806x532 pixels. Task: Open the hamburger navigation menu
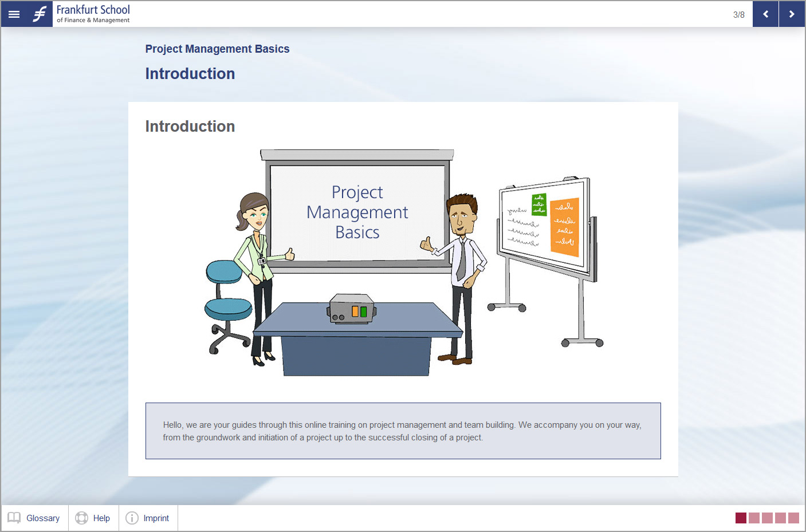click(x=14, y=14)
